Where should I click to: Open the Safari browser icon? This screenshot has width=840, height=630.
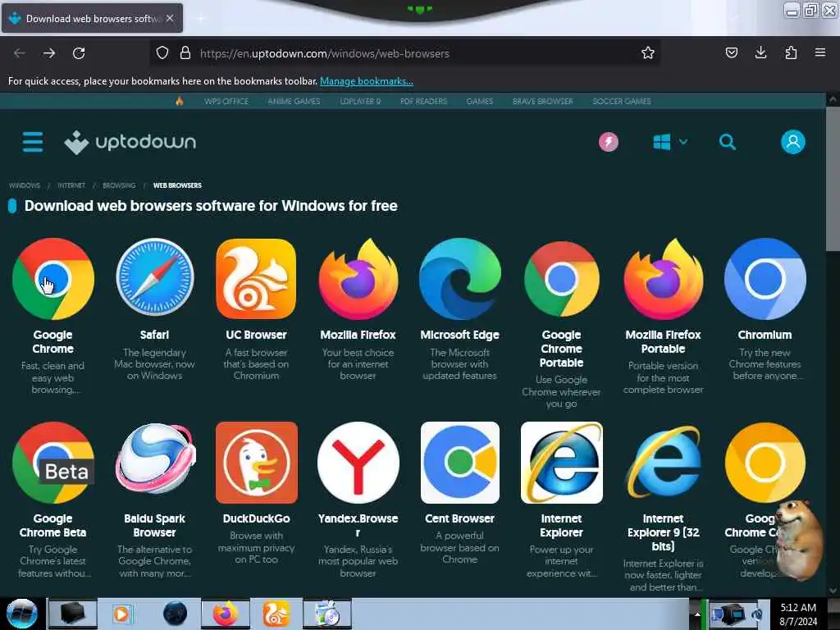pos(155,277)
